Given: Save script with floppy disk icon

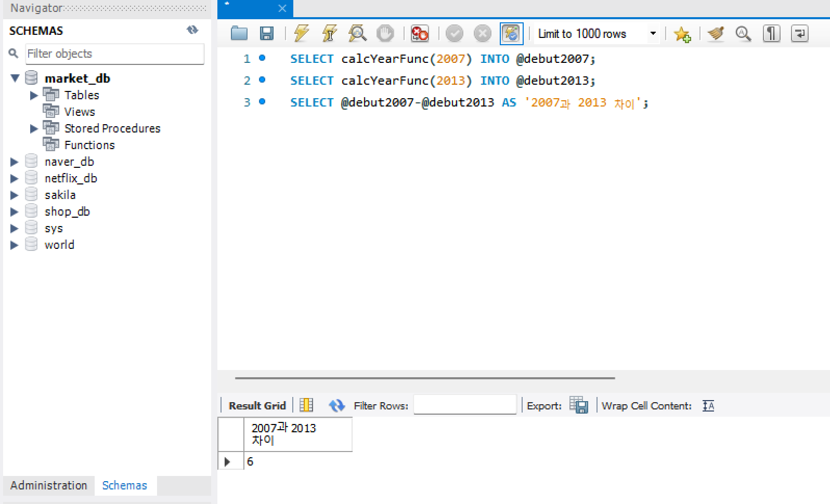Looking at the screenshot, I should point(267,34).
